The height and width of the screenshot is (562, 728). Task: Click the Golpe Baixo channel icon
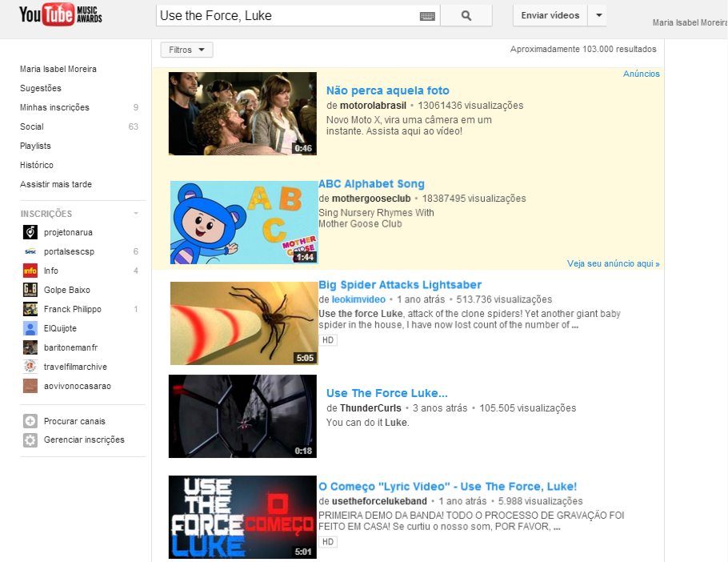30,289
